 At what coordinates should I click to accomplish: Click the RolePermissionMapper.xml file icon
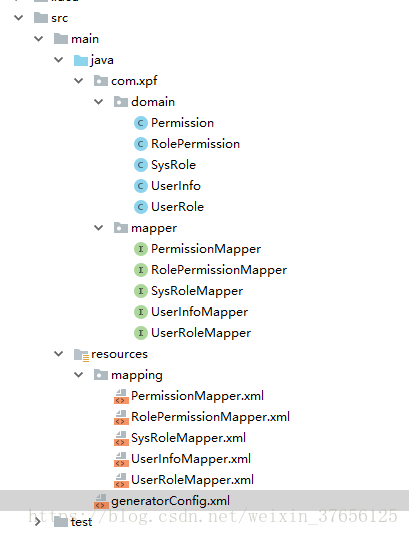[121, 417]
